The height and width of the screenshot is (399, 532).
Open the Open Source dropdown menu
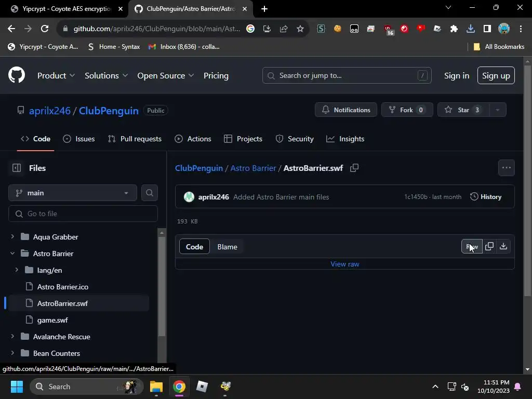[x=166, y=76]
